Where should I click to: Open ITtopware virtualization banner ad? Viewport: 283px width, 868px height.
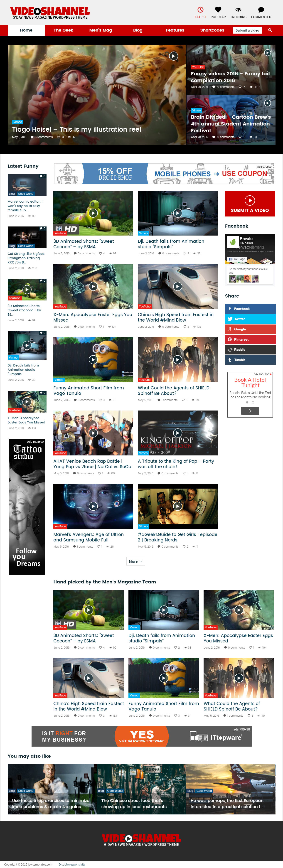142,737
